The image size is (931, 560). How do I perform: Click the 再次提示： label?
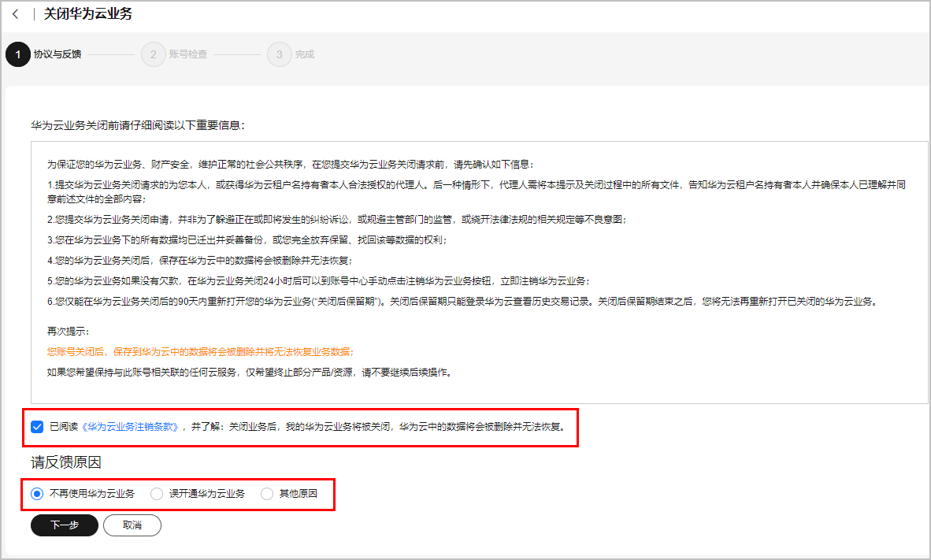69,332
